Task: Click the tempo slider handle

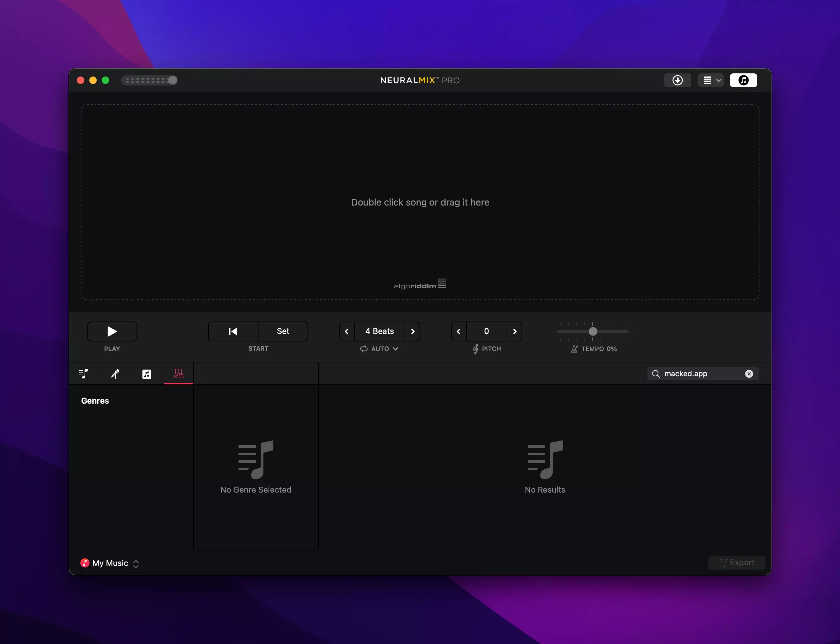Action: 593,331
